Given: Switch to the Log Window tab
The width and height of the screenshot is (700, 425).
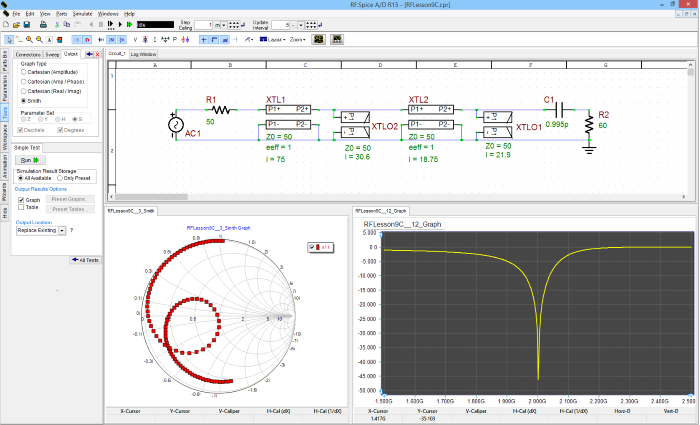Looking at the screenshot, I should (x=143, y=54).
